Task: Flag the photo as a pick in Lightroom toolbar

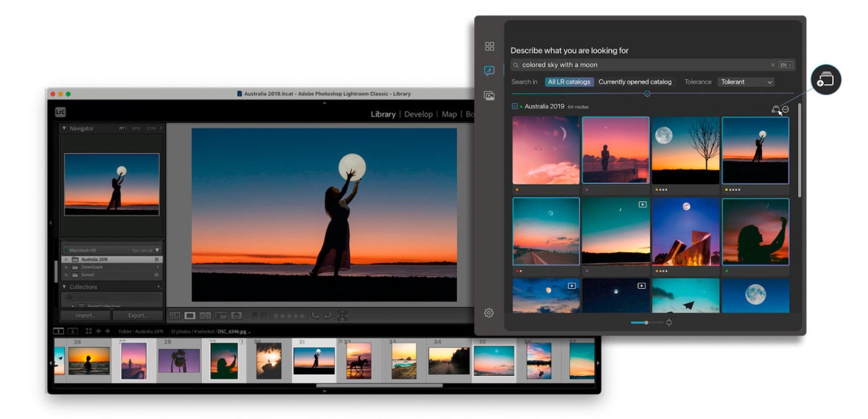Action: [x=255, y=316]
